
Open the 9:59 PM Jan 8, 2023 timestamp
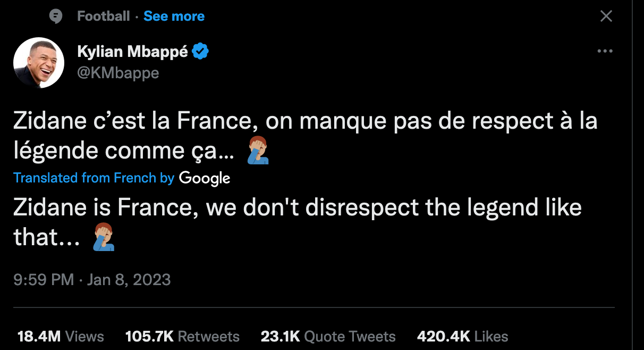click(x=92, y=280)
